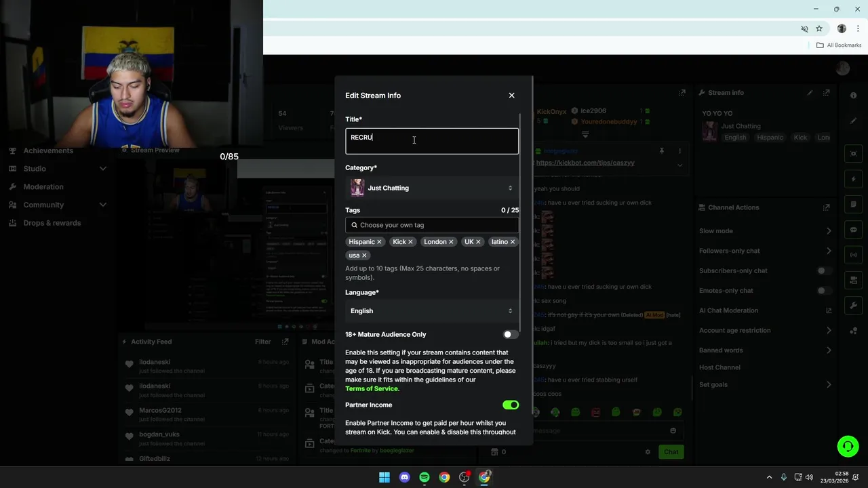Pop out the chat panel

tap(682, 93)
